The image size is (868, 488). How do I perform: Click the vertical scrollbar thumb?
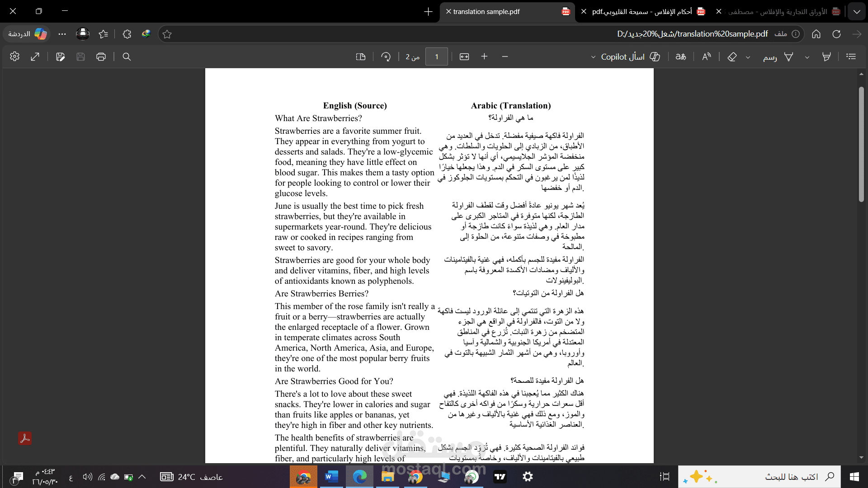click(x=861, y=145)
